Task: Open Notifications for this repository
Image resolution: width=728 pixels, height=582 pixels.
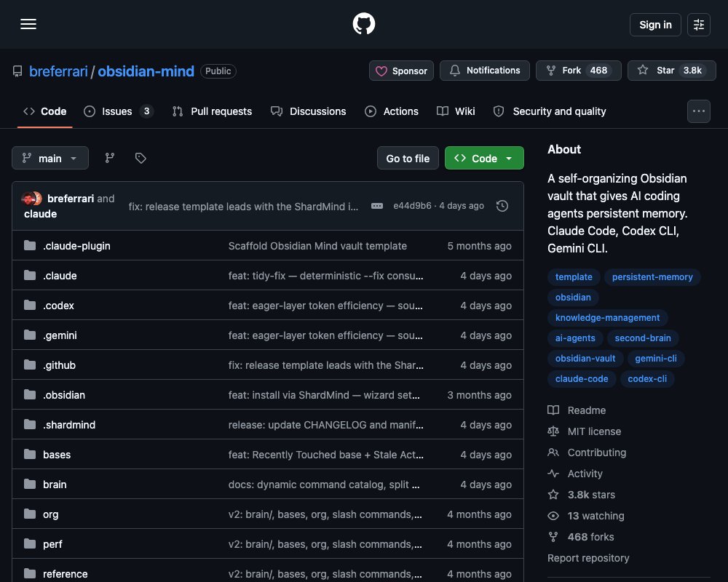Action: 484,71
